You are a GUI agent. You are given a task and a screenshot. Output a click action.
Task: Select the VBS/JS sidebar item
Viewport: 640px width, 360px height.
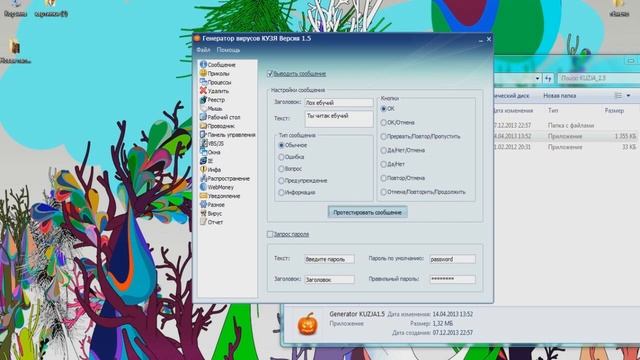pyautogui.click(x=211, y=144)
